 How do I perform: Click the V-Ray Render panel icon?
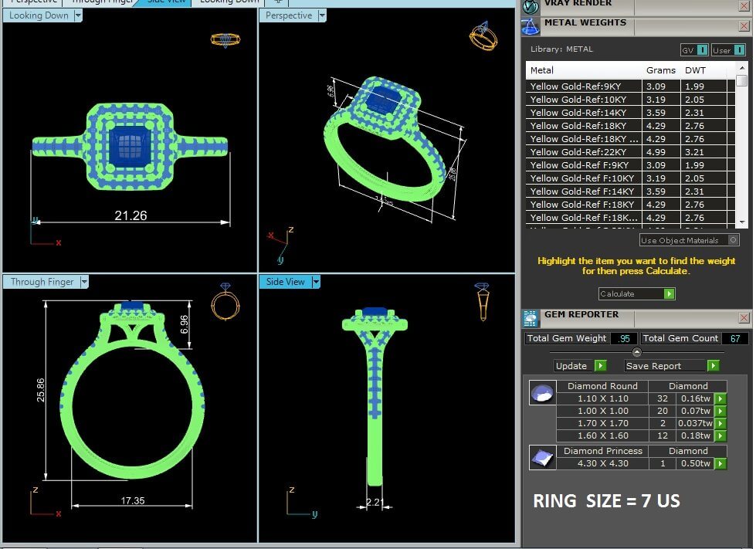[531, 5]
